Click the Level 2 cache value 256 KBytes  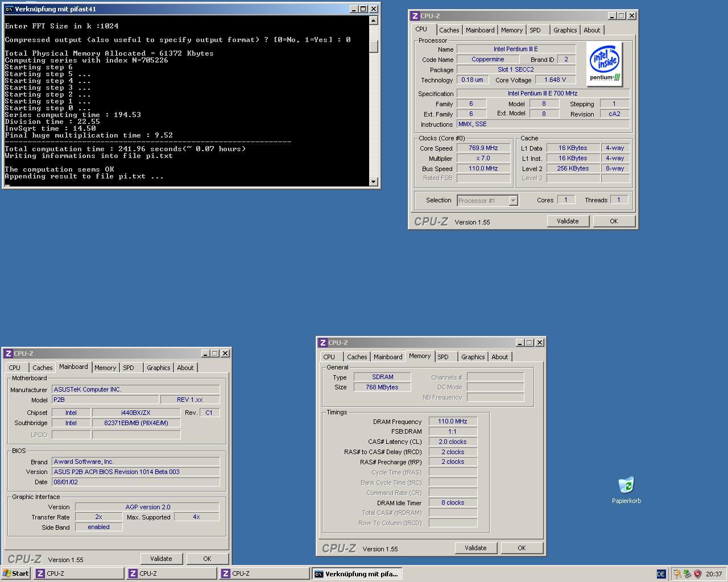[x=573, y=169]
